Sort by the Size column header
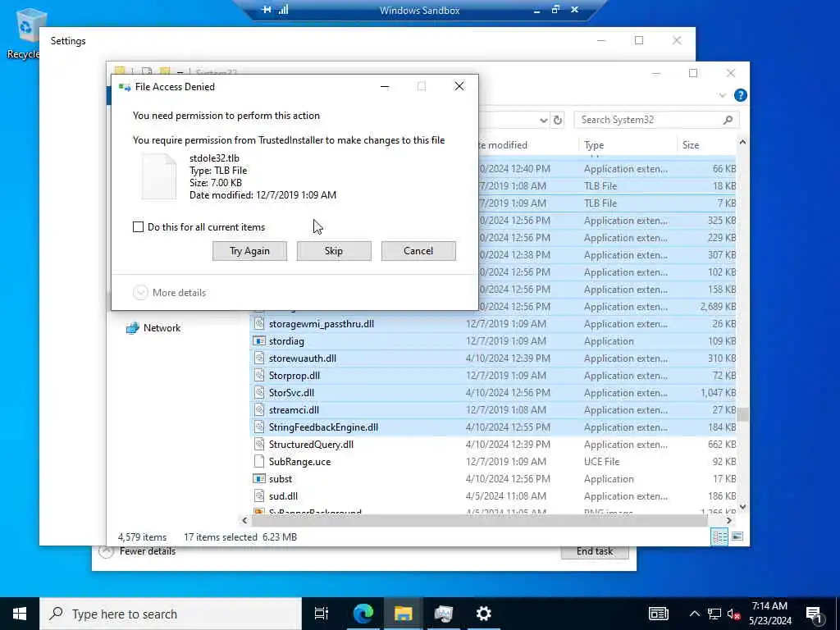This screenshot has width=840, height=630. pos(691,145)
